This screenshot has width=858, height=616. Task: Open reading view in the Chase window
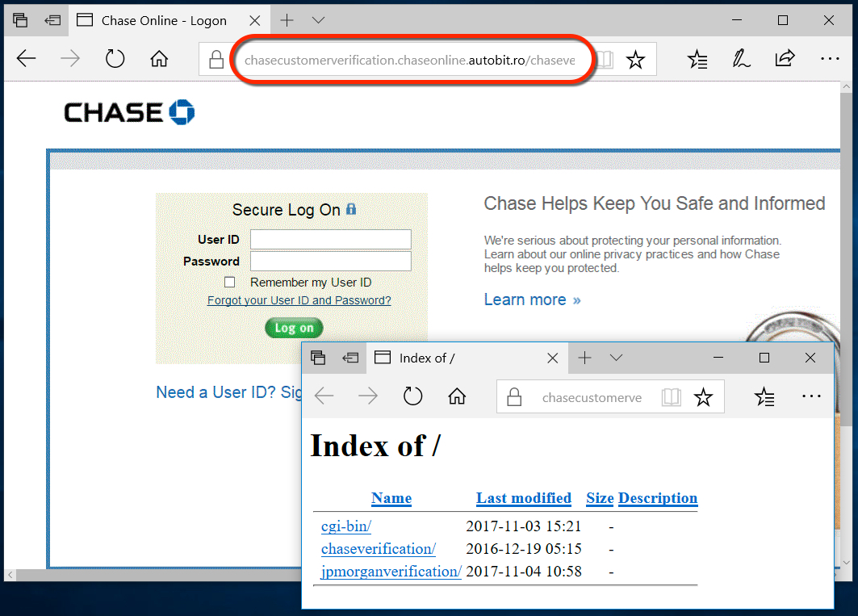(605, 59)
